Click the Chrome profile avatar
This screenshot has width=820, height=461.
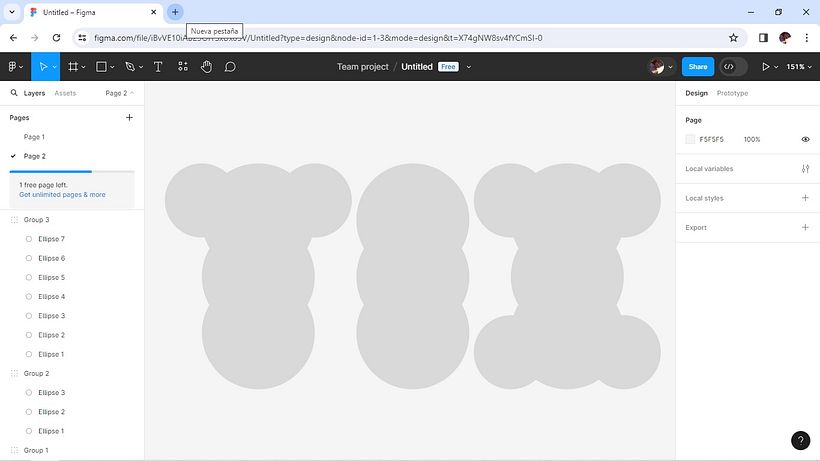[x=784, y=38]
